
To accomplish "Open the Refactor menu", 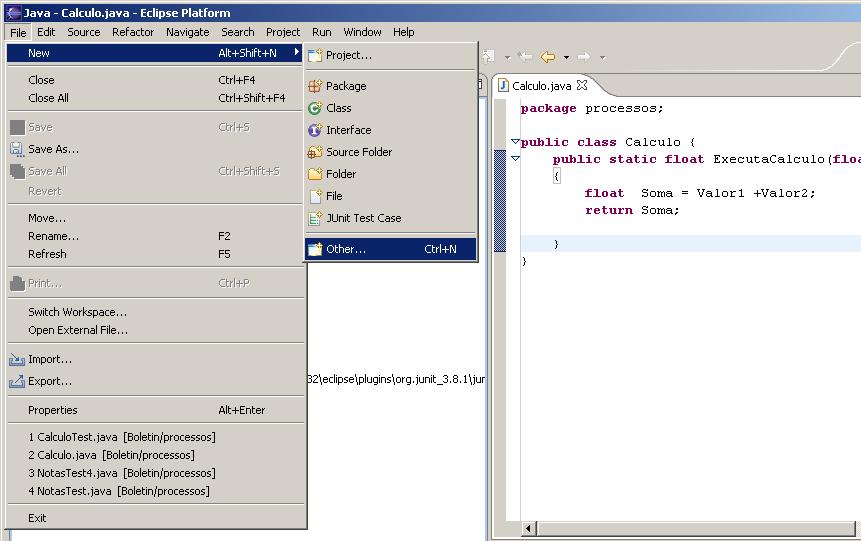I will pos(133,32).
